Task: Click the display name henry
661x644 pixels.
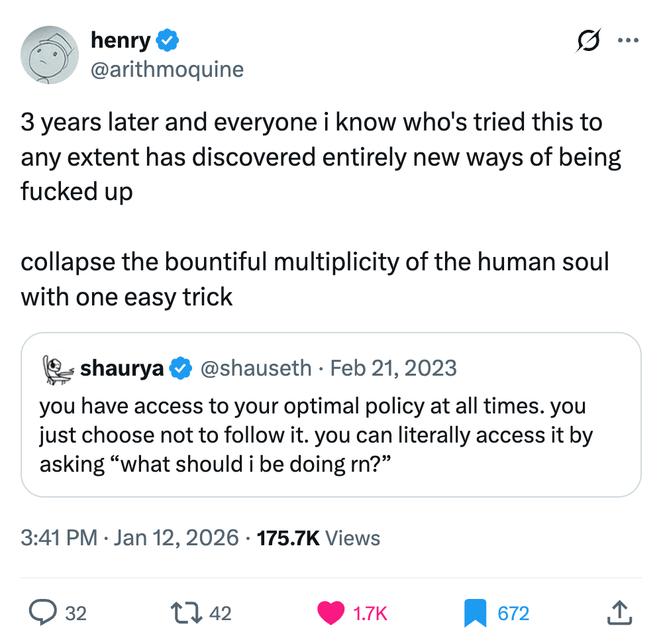Action: [120, 41]
